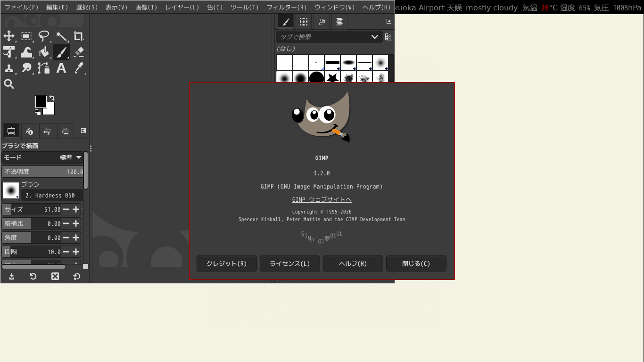This screenshot has height=362, width=644.
Task: Increase the 角度 angle value
Action: 76,238
